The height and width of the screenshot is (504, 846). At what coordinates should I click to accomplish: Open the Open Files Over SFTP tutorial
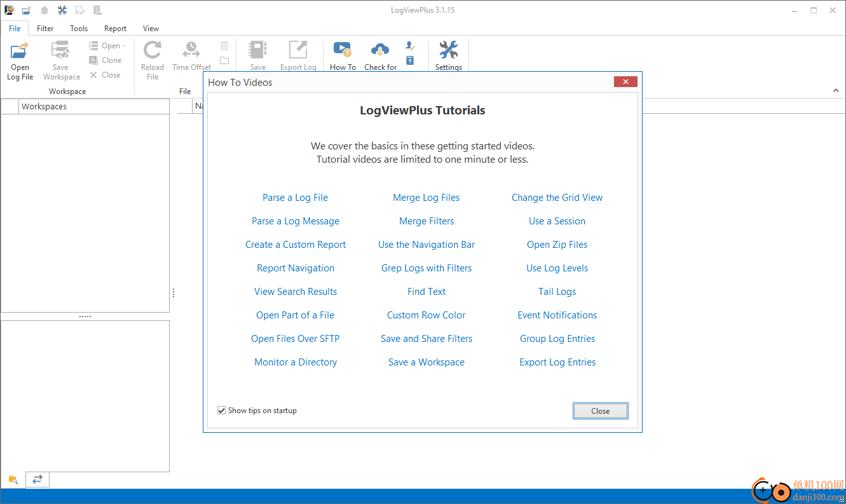tap(295, 339)
